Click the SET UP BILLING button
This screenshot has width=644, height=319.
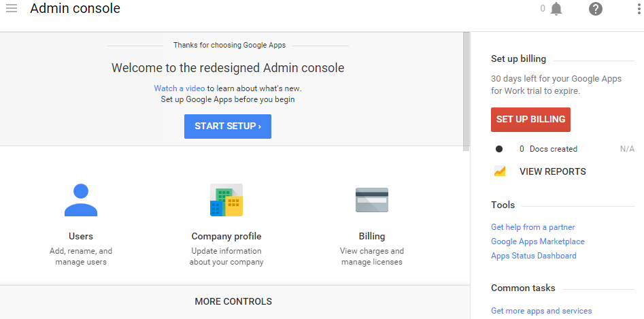pos(530,120)
